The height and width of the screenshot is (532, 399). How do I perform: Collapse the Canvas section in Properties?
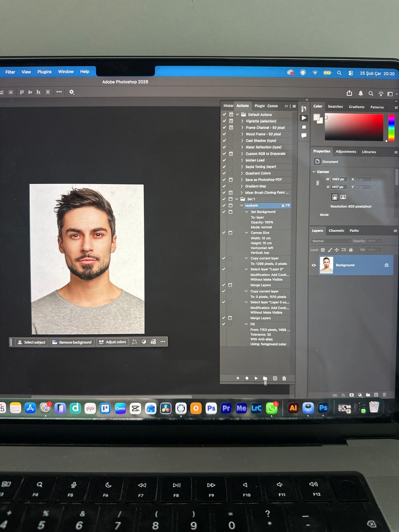(314, 172)
